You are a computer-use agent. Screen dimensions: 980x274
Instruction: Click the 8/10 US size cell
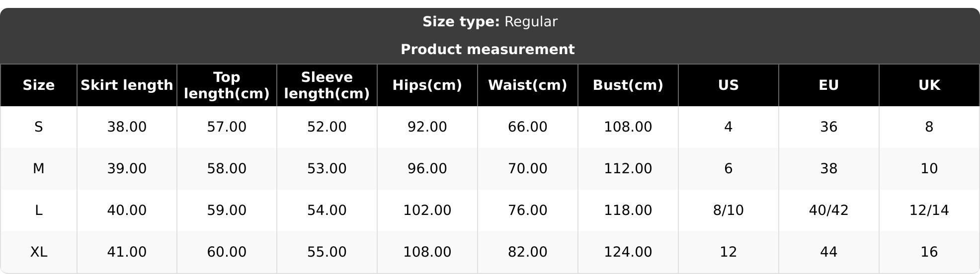(x=728, y=210)
